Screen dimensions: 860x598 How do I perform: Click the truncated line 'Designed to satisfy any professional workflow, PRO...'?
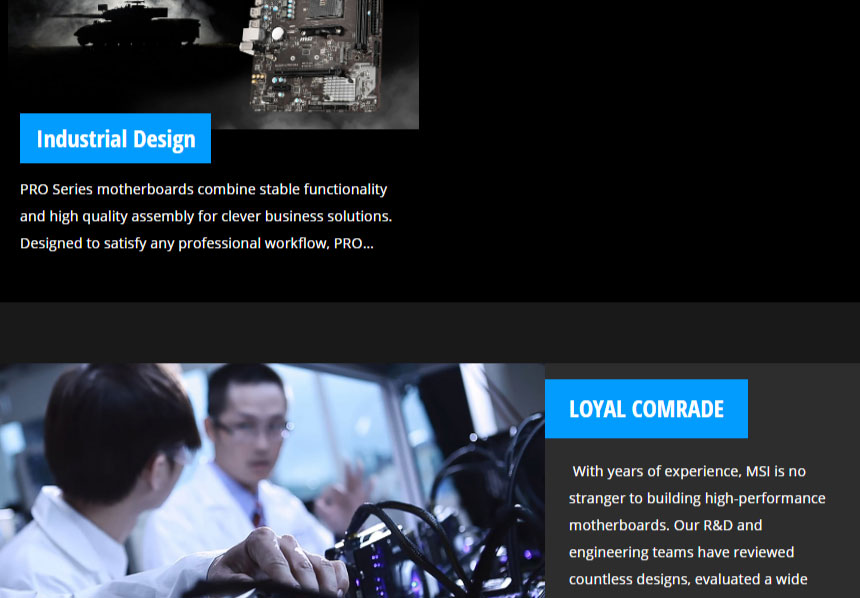(x=197, y=243)
